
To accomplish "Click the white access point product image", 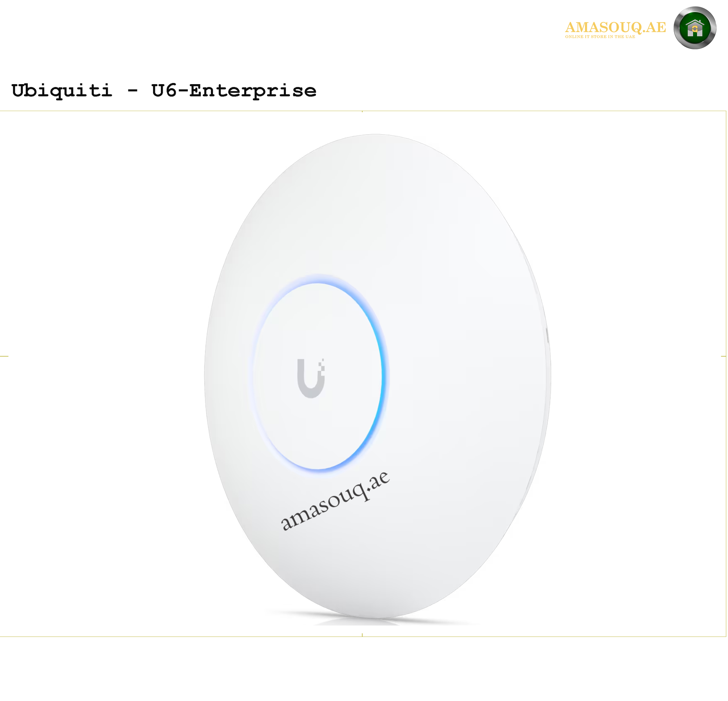I will point(377,376).
